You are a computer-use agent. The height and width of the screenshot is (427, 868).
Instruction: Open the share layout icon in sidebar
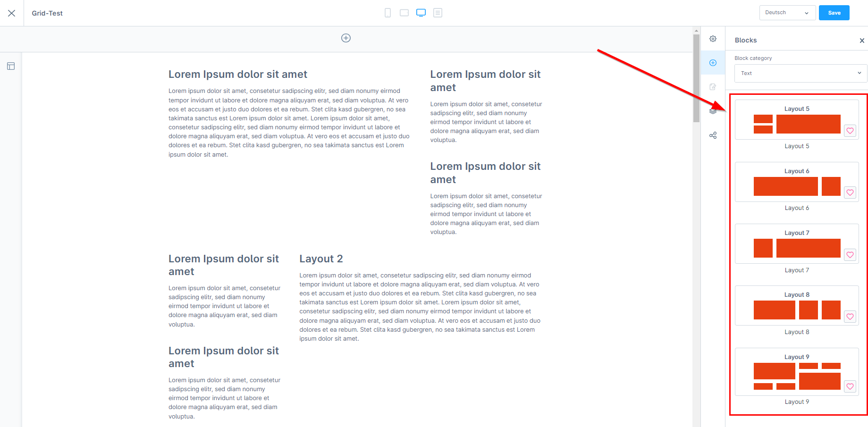coord(713,135)
